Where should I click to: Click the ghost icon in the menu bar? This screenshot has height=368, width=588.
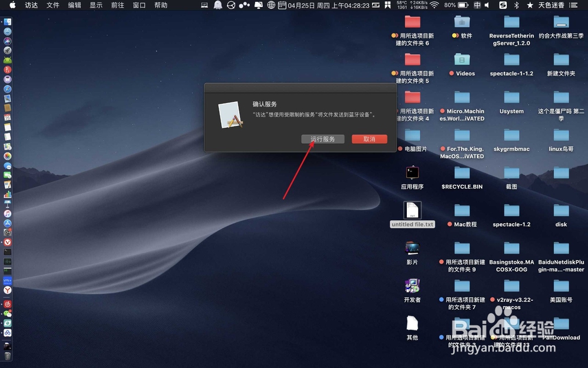point(218,5)
